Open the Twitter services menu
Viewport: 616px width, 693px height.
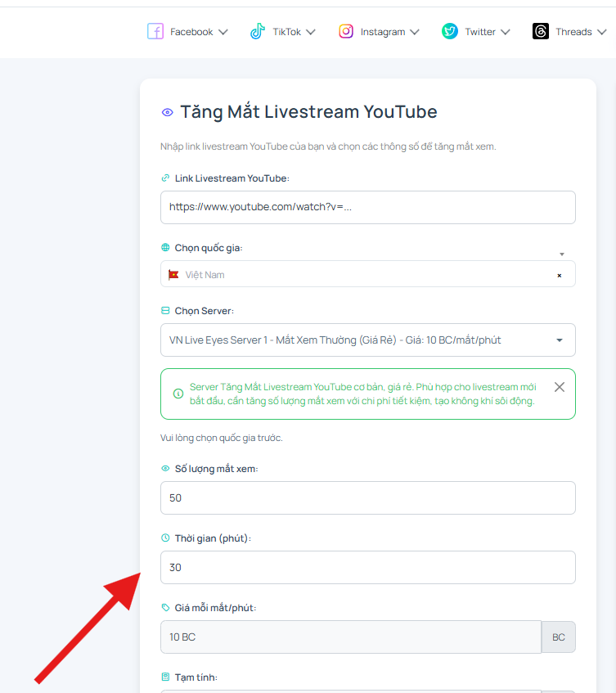[476, 32]
